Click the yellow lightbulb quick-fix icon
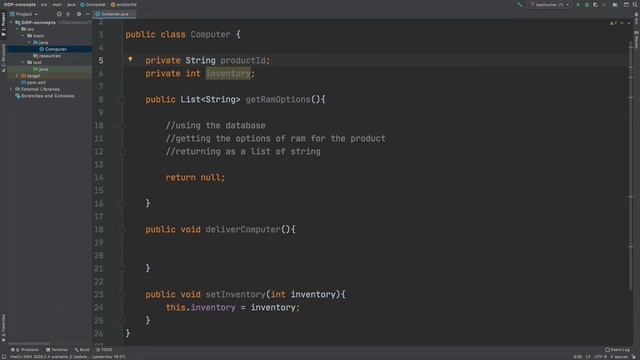 point(130,60)
